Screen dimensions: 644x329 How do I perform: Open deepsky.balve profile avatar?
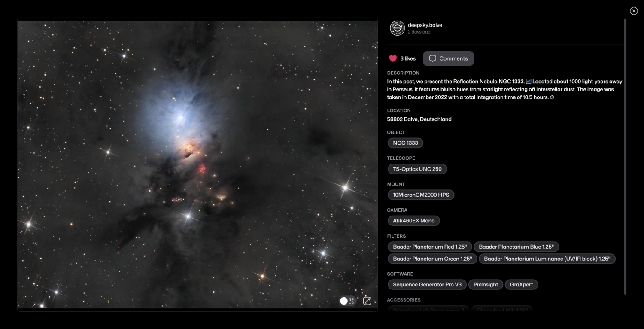click(x=397, y=28)
